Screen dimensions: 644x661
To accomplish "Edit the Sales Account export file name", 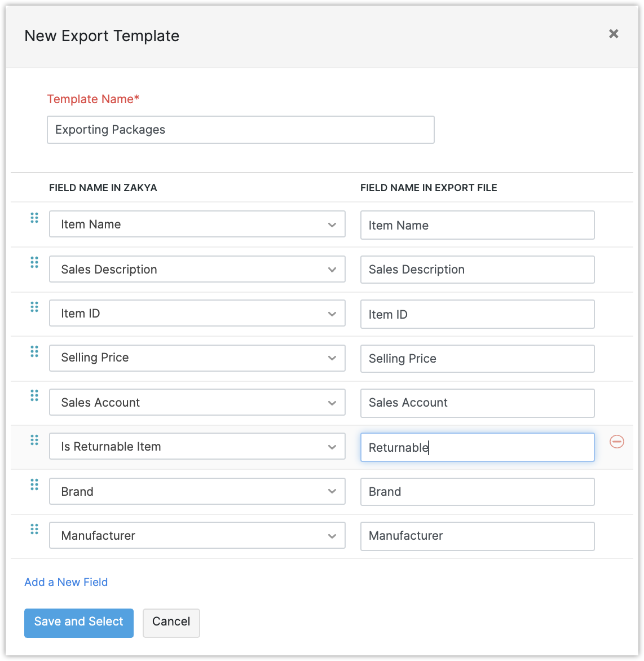I will tap(477, 403).
